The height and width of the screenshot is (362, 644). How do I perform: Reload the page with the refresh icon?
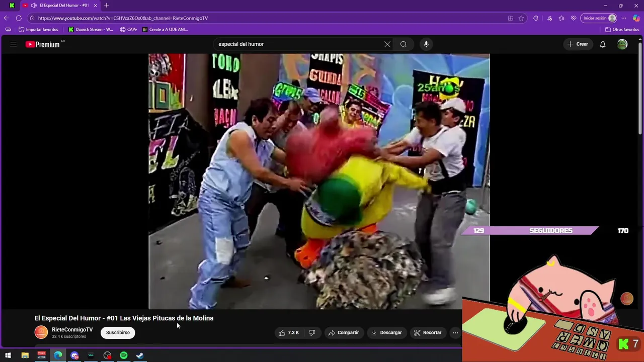tap(19, 18)
